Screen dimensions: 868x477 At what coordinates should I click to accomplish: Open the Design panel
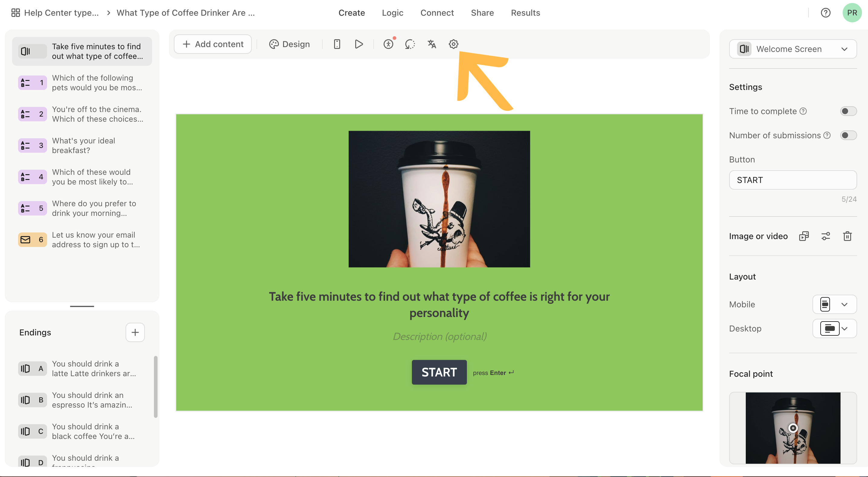tap(289, 44)
